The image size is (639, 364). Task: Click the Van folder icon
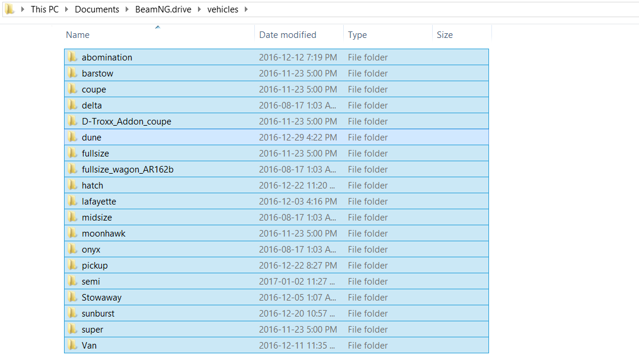[72, 345]
